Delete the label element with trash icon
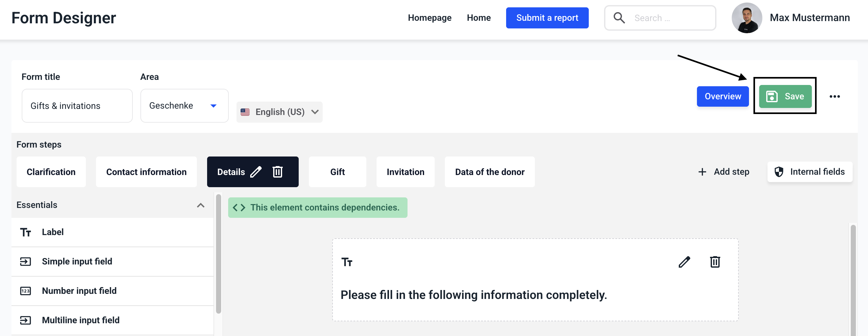Viewport: 868px width, 336px height. click(715, 262)
